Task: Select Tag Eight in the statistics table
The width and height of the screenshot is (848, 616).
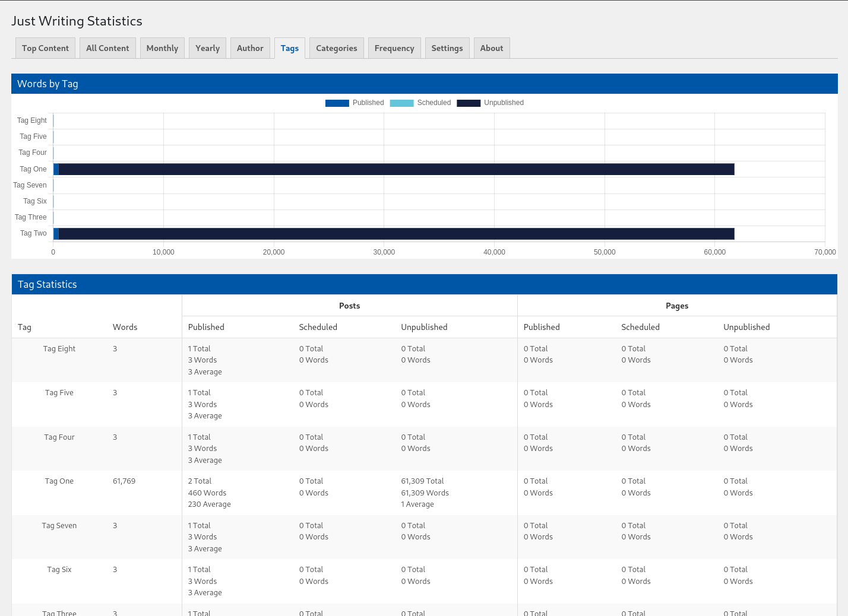Action: [x=59, y=349]
